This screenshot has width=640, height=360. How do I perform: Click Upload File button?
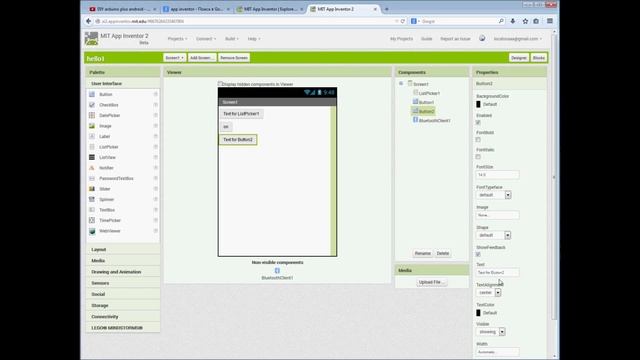pos(431,282)
